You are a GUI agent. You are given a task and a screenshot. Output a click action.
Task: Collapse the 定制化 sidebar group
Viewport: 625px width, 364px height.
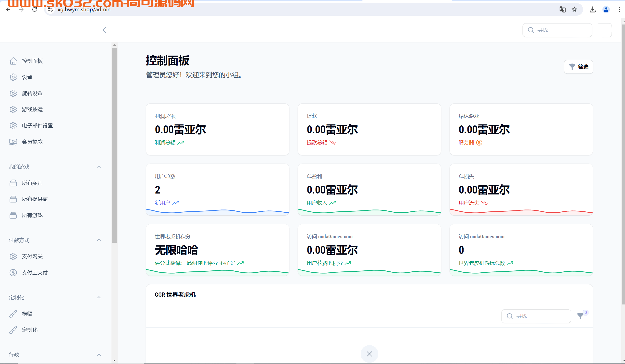click(99, 297)
